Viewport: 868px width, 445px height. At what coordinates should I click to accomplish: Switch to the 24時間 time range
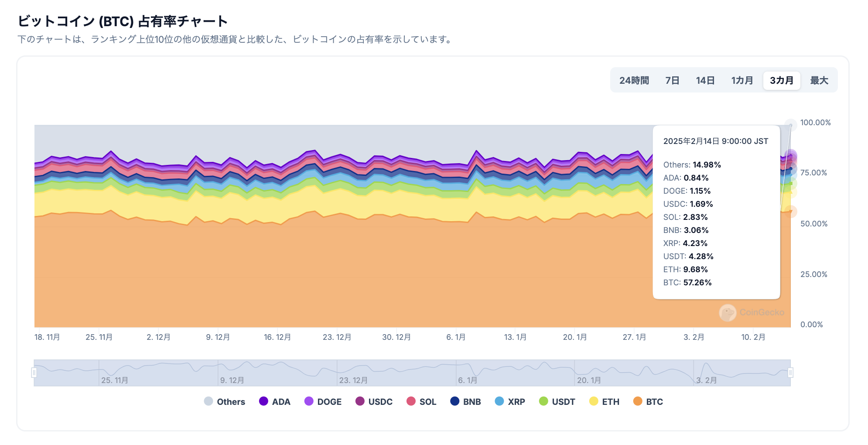pos(634,80)
